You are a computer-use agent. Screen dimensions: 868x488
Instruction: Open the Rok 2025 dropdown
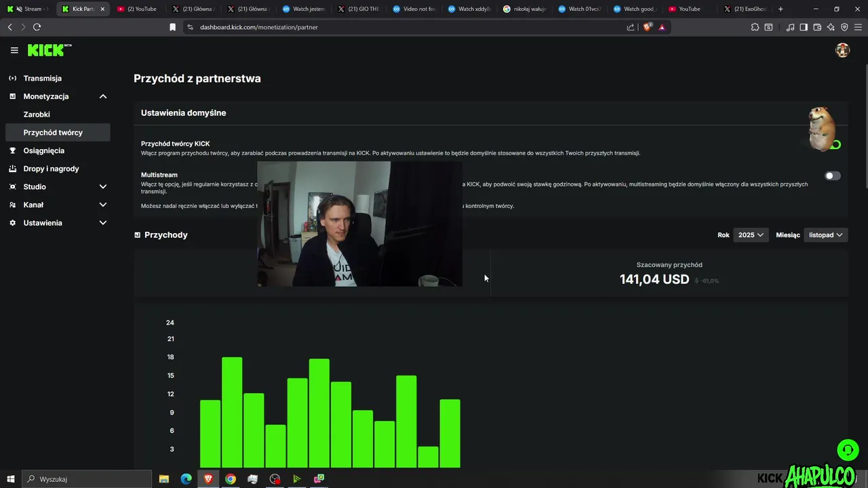(751, 235)
